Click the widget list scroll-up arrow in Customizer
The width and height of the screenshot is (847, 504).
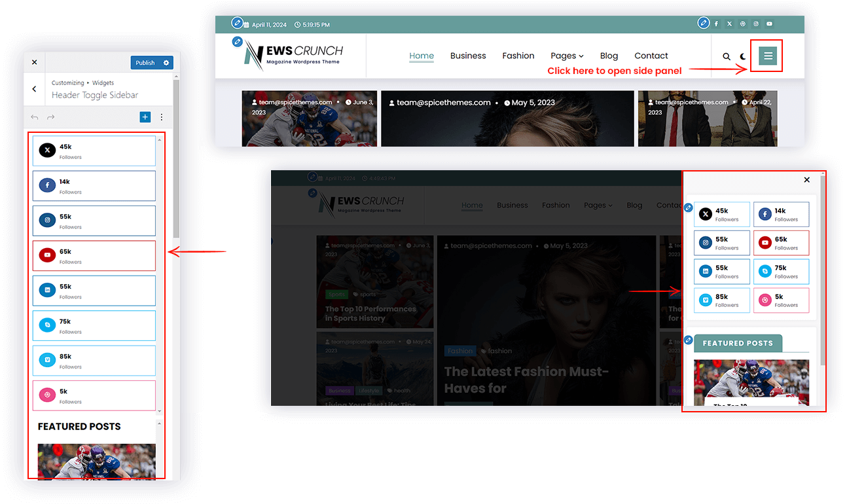tap(160, 139)
